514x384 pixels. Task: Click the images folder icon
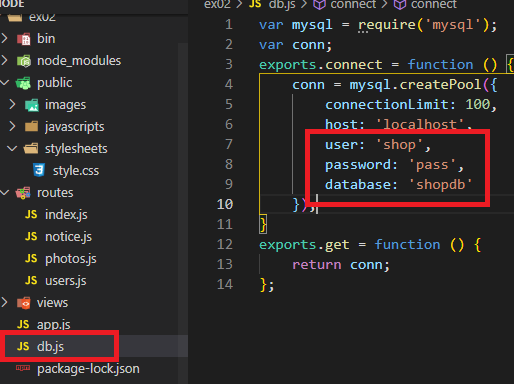point(32,105)
